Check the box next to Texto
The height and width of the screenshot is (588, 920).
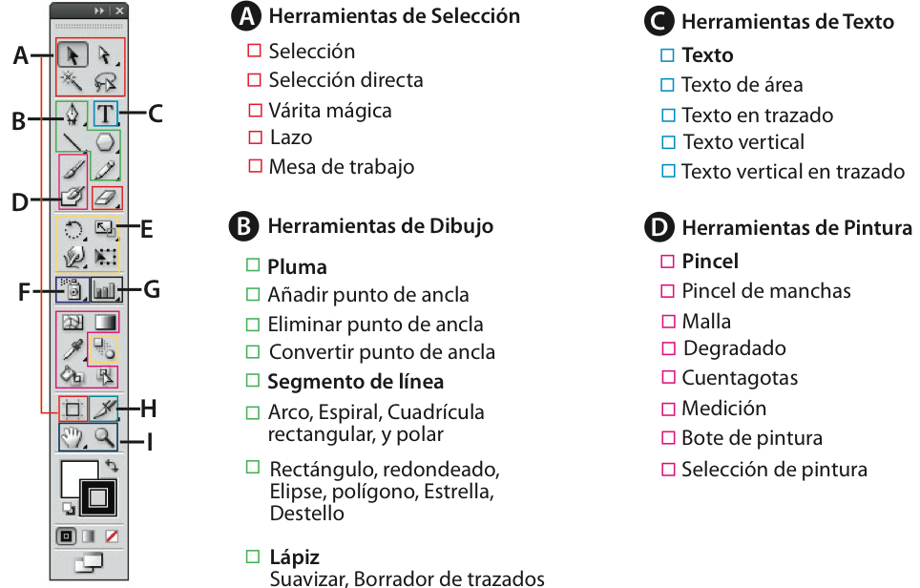point(668,54)
